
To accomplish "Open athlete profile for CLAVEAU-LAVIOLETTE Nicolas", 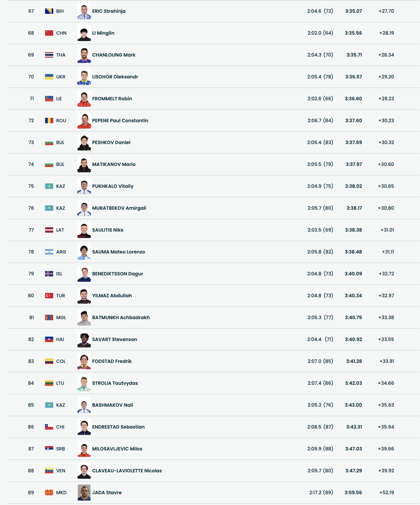I will (x=127, y=471).
